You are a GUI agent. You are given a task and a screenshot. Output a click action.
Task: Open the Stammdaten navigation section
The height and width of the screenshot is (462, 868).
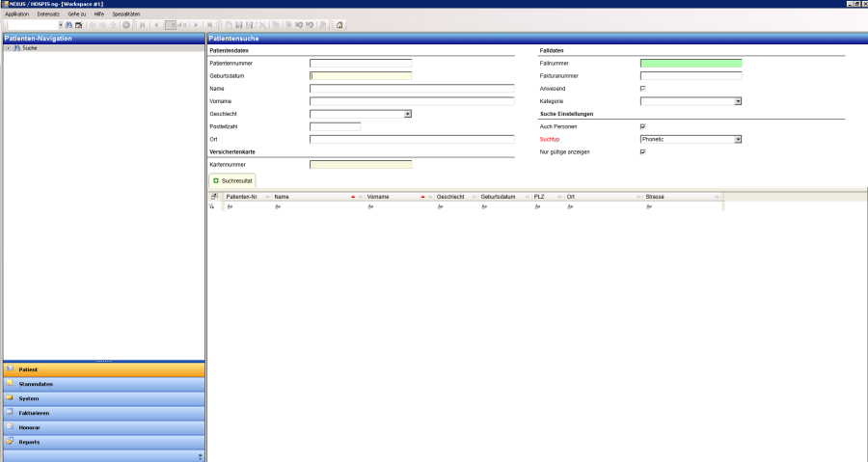pos(104,384)
